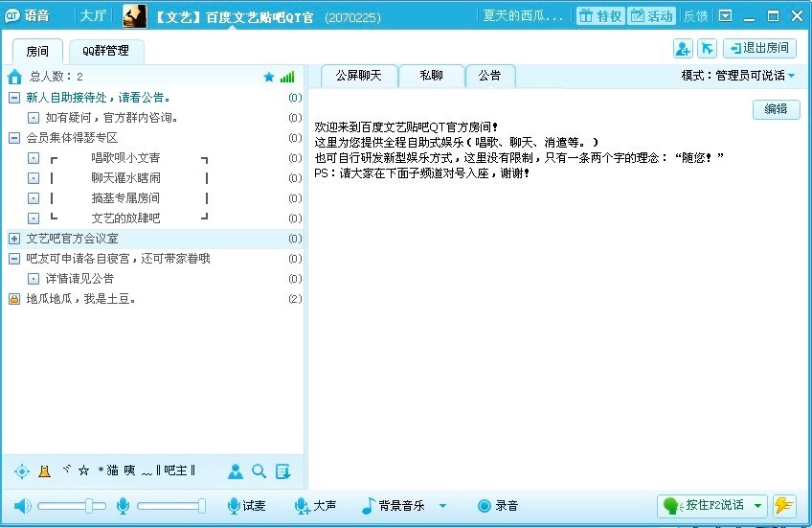The image size is (812, 528).
Task: Switch to the 房间 tab
Action: (x=37, y=52)
